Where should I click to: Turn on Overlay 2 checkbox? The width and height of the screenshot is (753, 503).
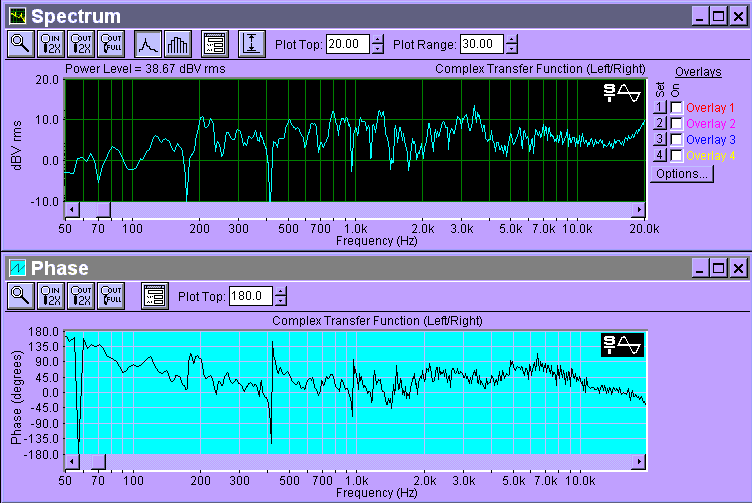point(677,123)
